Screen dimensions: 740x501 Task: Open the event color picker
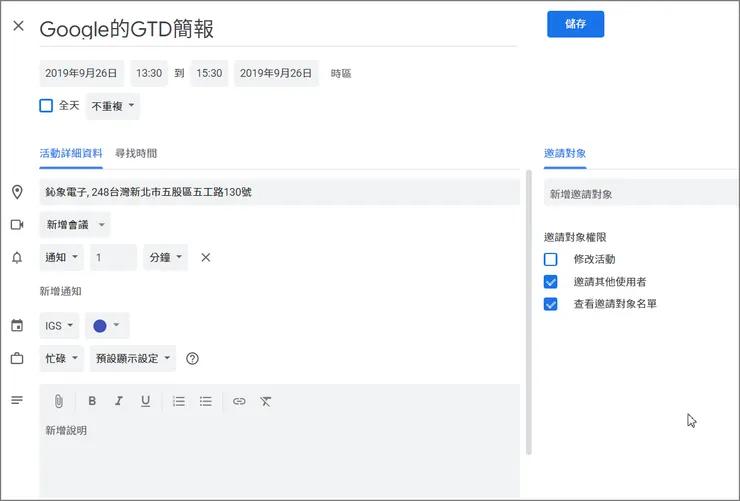(107, 326)
